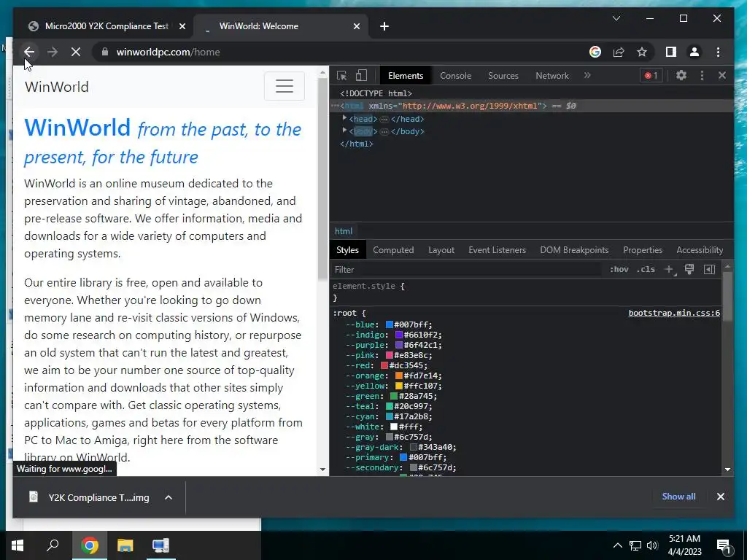
Task: Click the error count badge
Action: click(x=651, y=75)
